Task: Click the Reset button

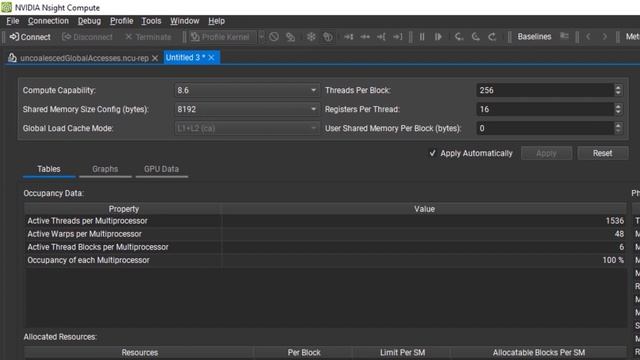Action: point(602,153)
